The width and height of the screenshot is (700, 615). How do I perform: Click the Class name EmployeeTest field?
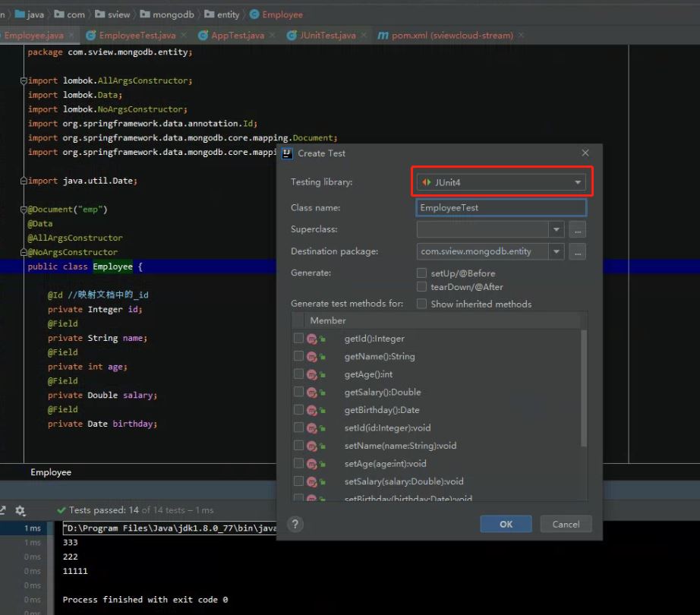(501, 207)
